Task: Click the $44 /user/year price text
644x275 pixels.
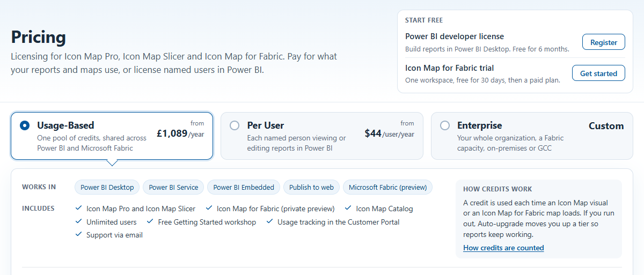Action: coord(390,134)
